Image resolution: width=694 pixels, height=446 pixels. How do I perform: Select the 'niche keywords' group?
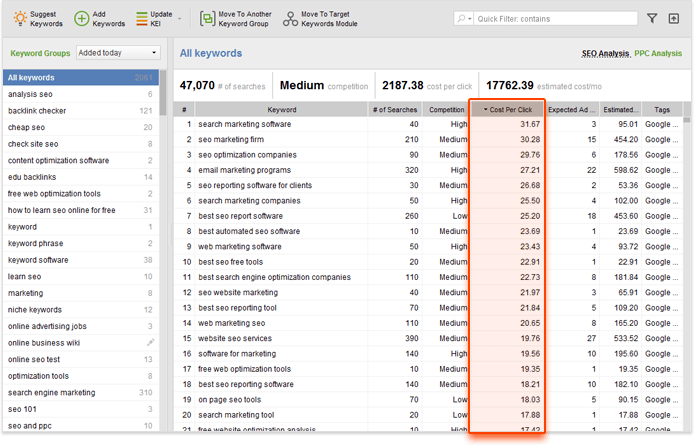click(x=81, y=310)
